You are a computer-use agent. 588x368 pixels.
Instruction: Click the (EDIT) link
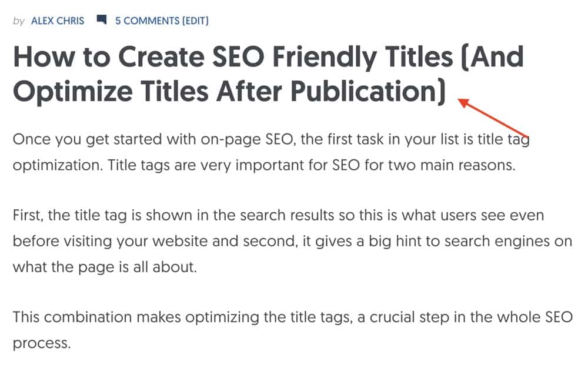pyautogui.click(x=195, y=21)
